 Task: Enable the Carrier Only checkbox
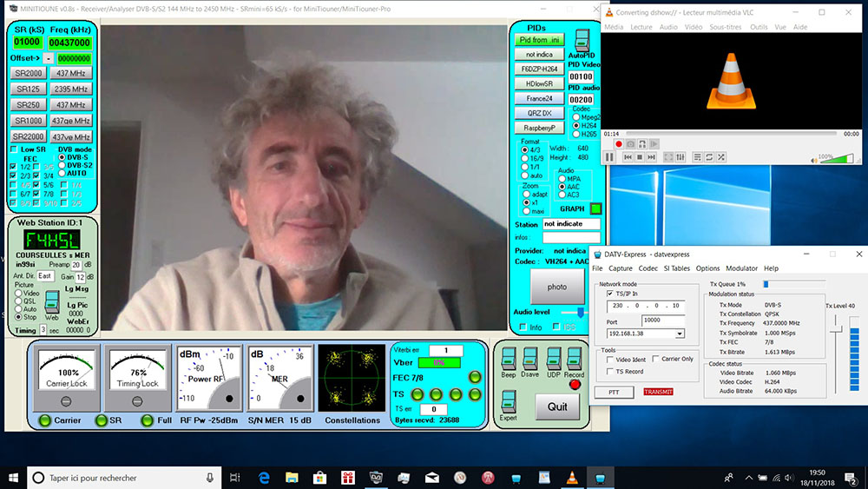654,358
